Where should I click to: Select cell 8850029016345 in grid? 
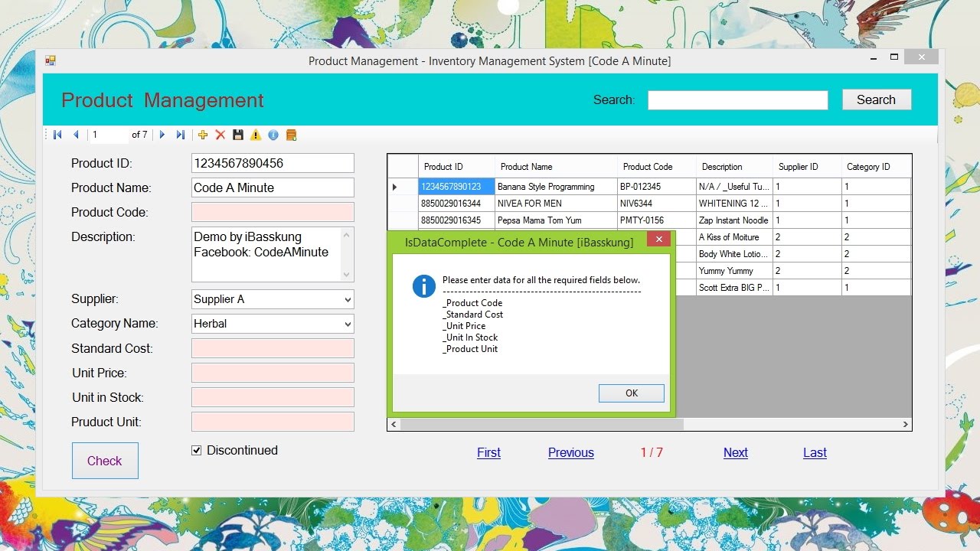(456, 220)
